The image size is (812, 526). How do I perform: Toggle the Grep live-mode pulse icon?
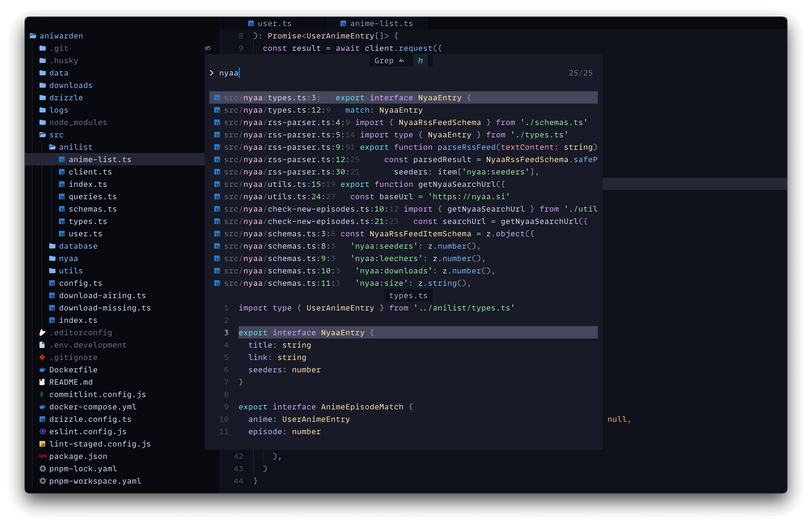point(402,61)
